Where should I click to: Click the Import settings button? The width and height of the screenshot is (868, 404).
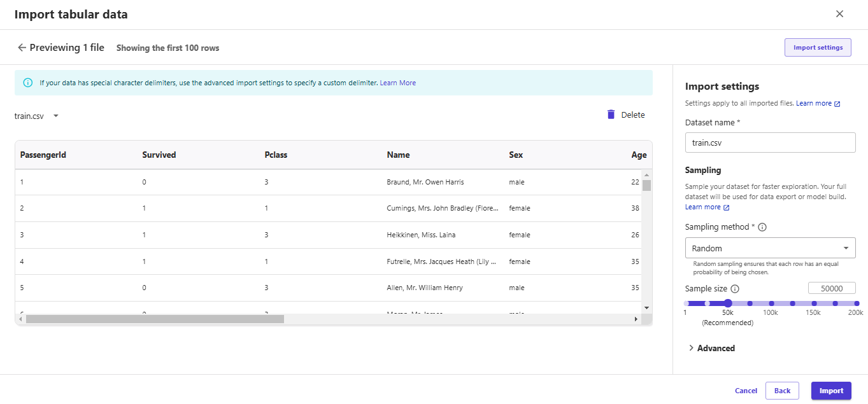pyautogui.click(x=818, y=47)
